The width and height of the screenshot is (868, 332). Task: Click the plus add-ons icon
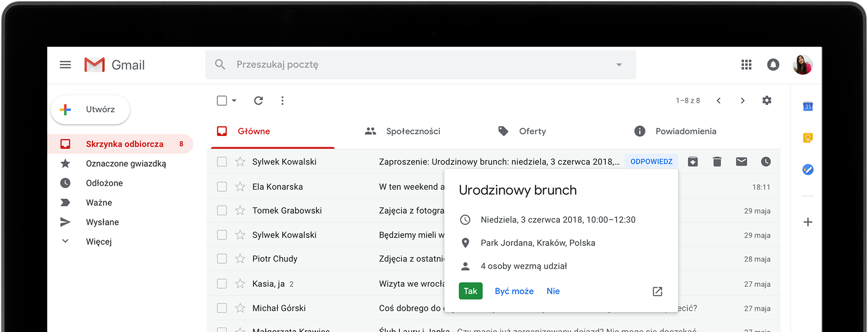coord(808,222)
